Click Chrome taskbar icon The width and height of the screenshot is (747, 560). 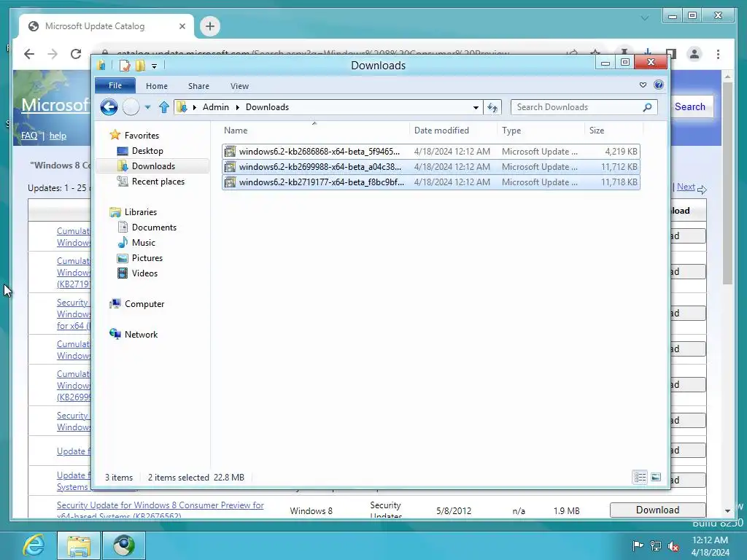coord(124,545)
